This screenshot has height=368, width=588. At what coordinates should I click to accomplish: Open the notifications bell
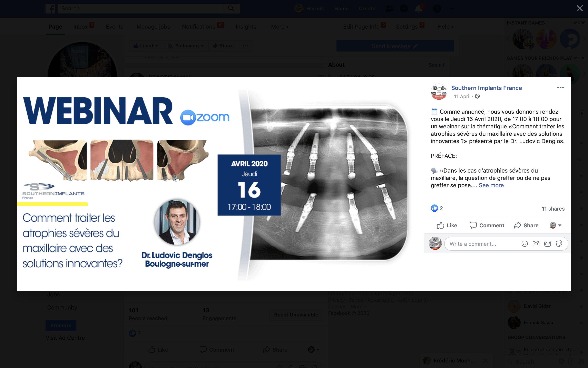419,9
